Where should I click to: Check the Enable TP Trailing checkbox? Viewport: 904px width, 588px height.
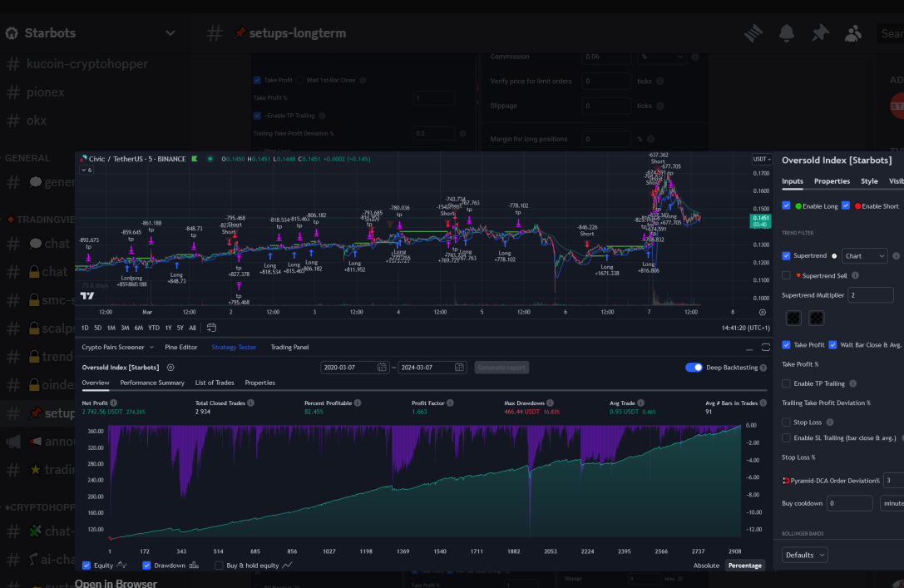coord(787,383)
